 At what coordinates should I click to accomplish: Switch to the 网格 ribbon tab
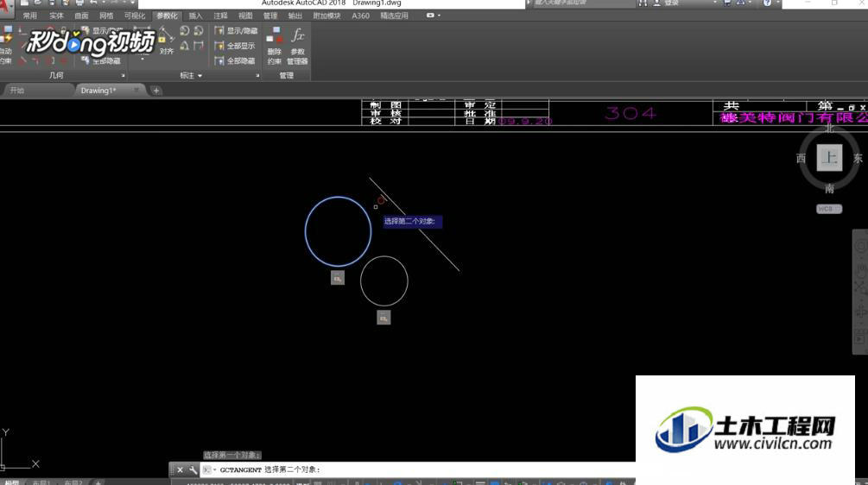pyautogui.click(x=106, y=16)
